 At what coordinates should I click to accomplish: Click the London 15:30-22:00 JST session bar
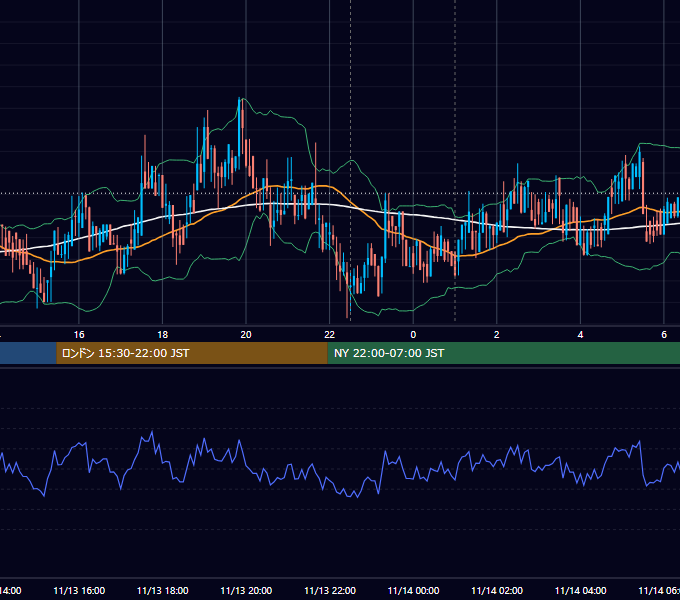(192, 353)
